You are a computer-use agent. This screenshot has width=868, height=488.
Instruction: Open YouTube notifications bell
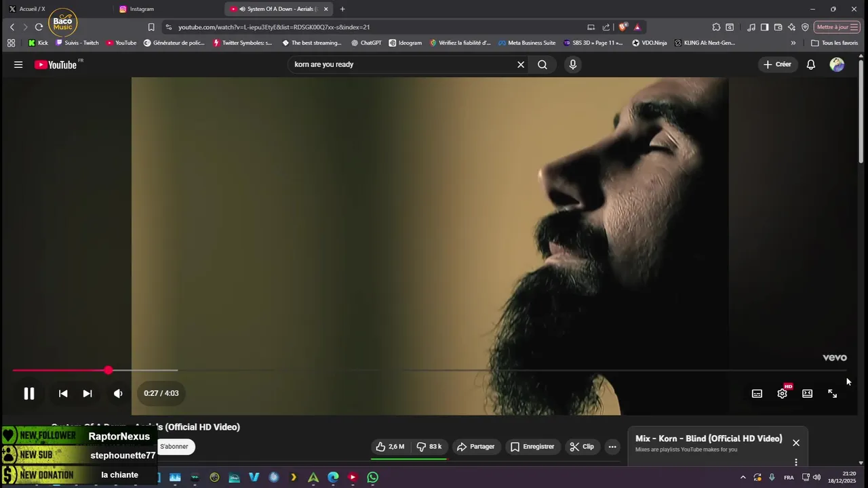click(x=810, y=64)
